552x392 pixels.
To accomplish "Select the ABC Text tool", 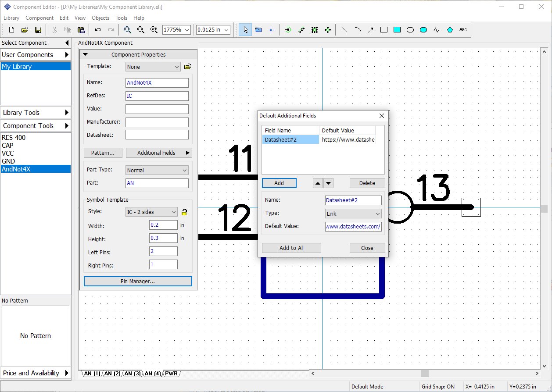I will (463, 30).
